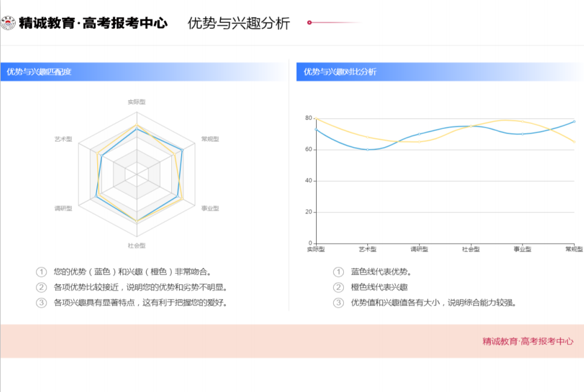
Task: Click the 事业型 label on line chart axis
Action: [522, 249]
